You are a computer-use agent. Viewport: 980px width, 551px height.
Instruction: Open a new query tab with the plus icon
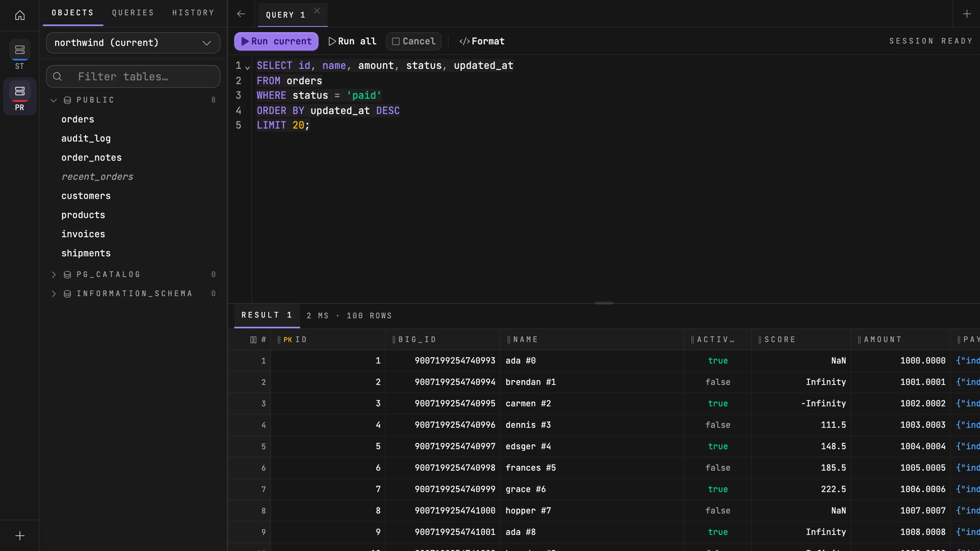tap(967, 14)
